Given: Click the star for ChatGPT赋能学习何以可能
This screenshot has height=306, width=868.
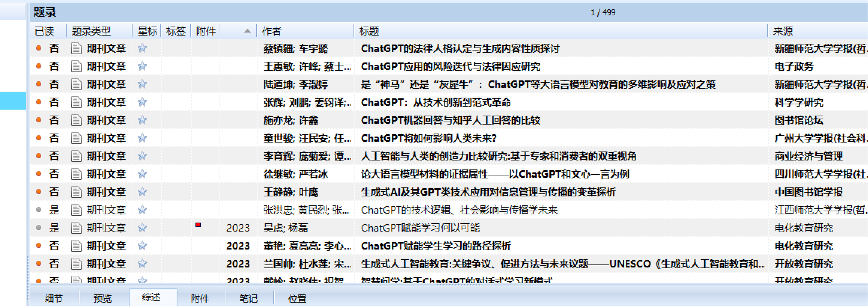Looking at the screenshot, I should [142, 227].
